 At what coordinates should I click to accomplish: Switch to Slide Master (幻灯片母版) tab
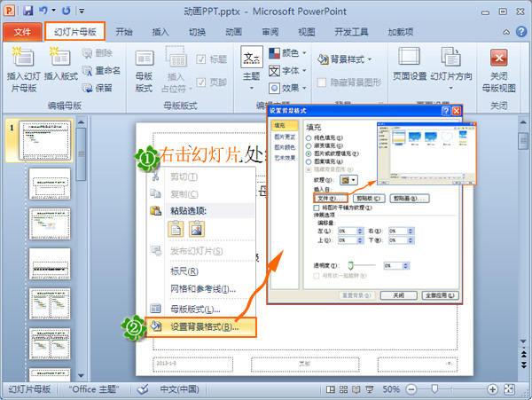[75, 32]
